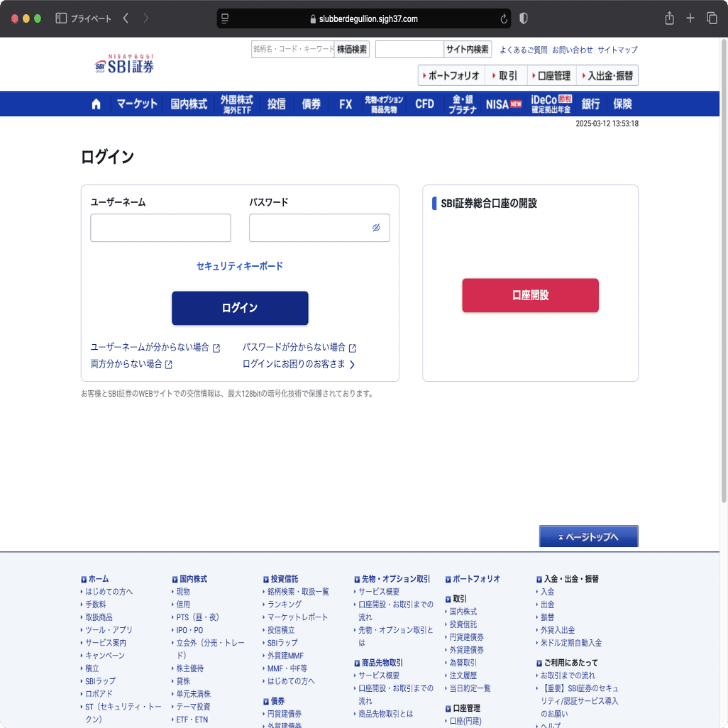Open the CFD section
This screenshot has height=728, width=728.
(424, 104)
